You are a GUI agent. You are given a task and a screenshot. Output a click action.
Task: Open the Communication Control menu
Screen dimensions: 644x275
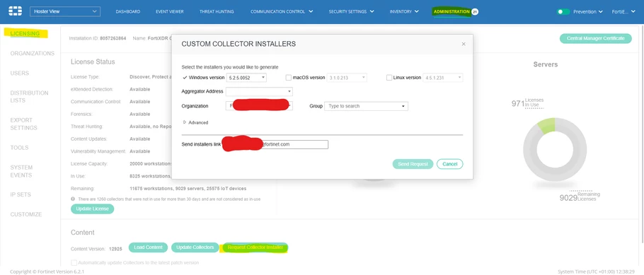282,11
